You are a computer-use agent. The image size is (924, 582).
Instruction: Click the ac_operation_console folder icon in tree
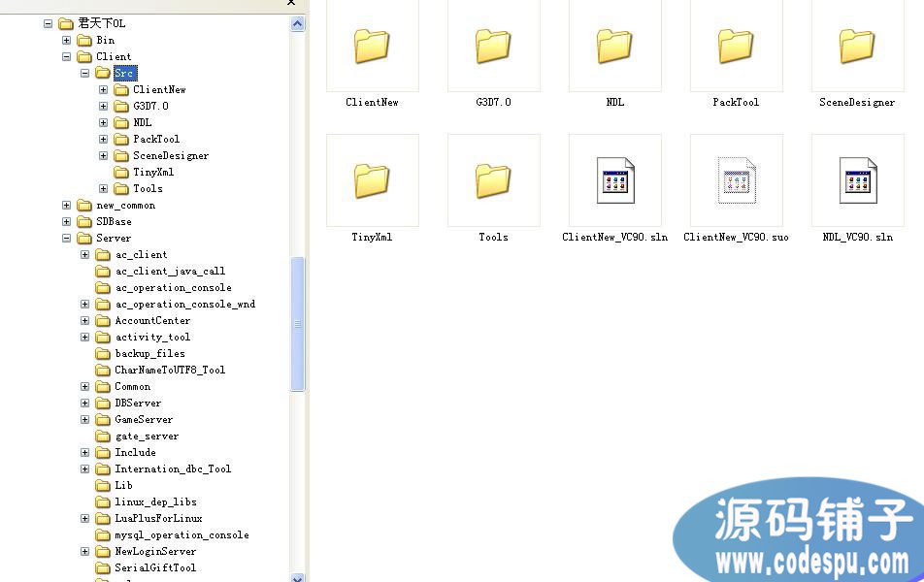click(103, 287)
